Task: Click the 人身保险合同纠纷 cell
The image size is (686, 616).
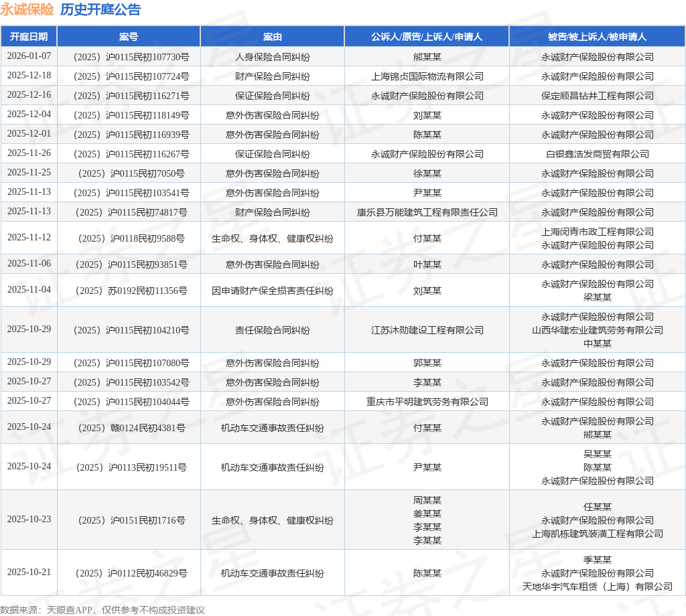Action: [x=273, y=57]
